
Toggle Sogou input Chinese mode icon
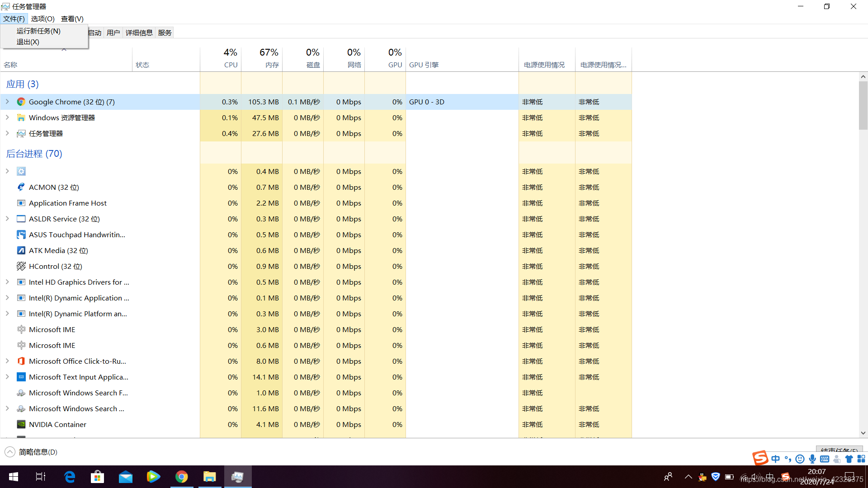(x=776, y=459)
